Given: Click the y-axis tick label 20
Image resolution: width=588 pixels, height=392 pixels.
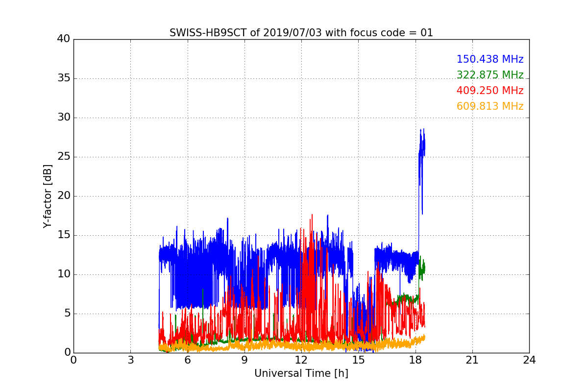Looking at the screenshot, I should (64, 196).
